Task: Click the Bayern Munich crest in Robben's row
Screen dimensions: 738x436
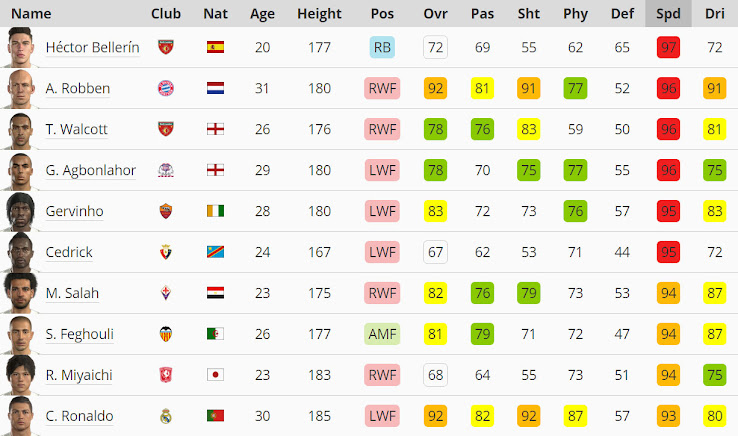Action: [166, 88]
